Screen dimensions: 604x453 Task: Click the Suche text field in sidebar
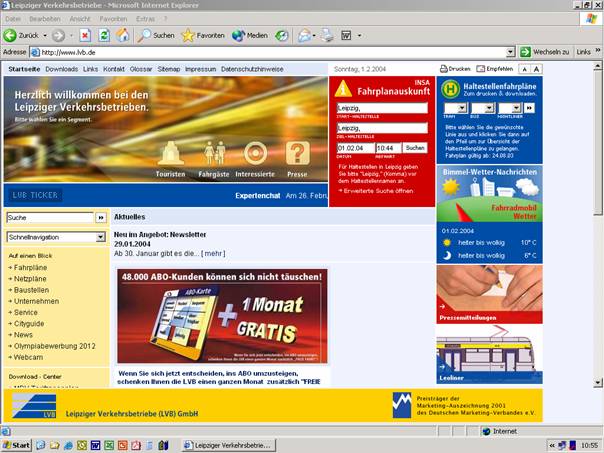click(x=50, y=218)
